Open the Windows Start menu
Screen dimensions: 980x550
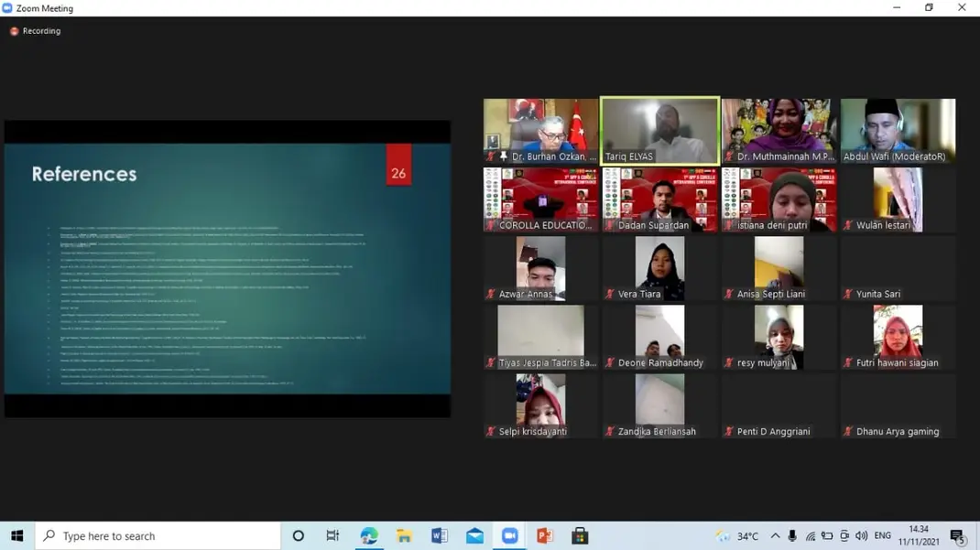pyautogui.click(x=16, y=536)
